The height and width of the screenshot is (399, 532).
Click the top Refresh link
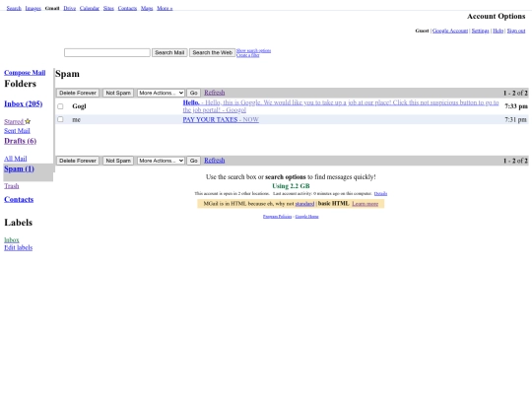(x=215, y=93)
